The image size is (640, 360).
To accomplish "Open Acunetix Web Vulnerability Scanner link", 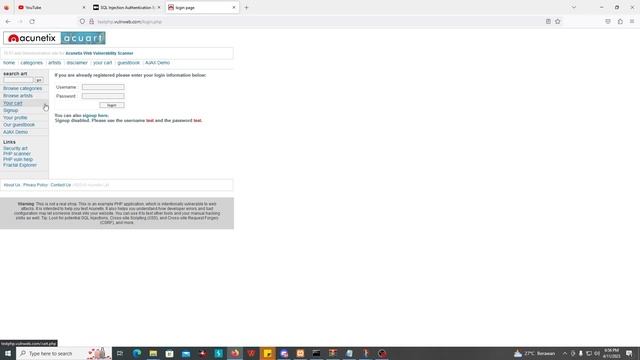I will pos(99,53).
